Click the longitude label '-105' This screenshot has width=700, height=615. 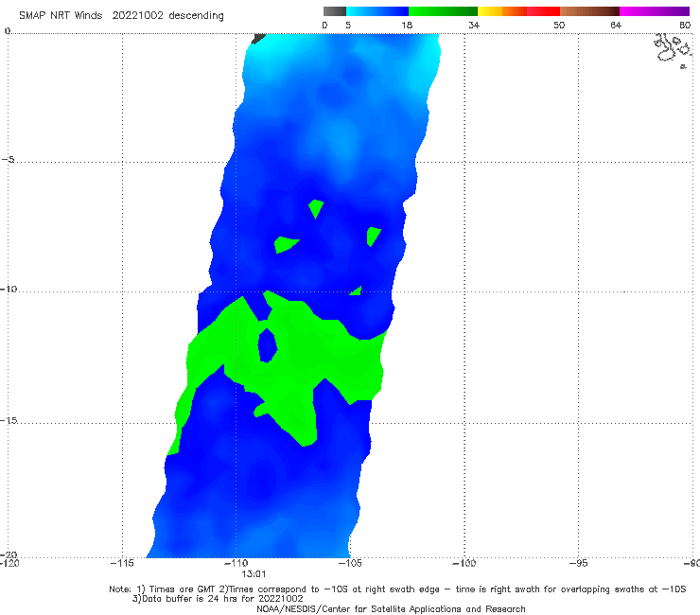click(x=350, y=563)
